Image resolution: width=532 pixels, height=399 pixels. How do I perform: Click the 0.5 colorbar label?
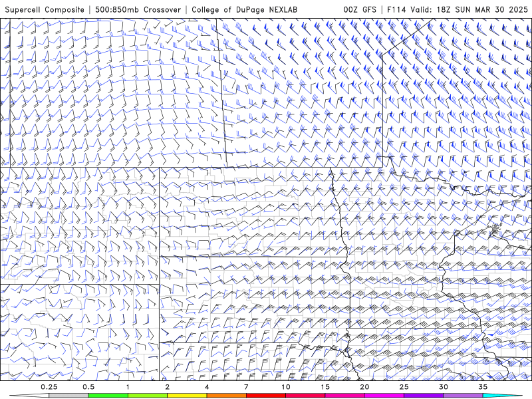(88, 387)
